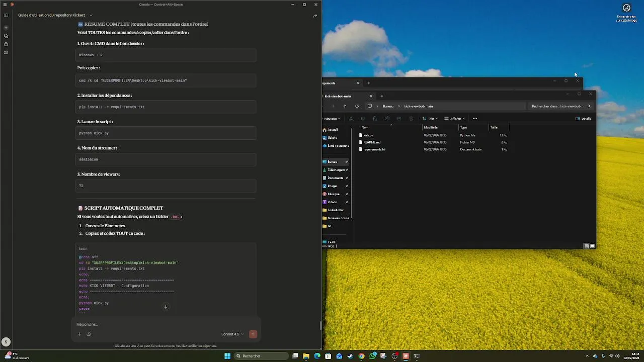Click the Copy icon in Explorer's toolbar
The width and height of the screenshot is (644, 362).
363,119
